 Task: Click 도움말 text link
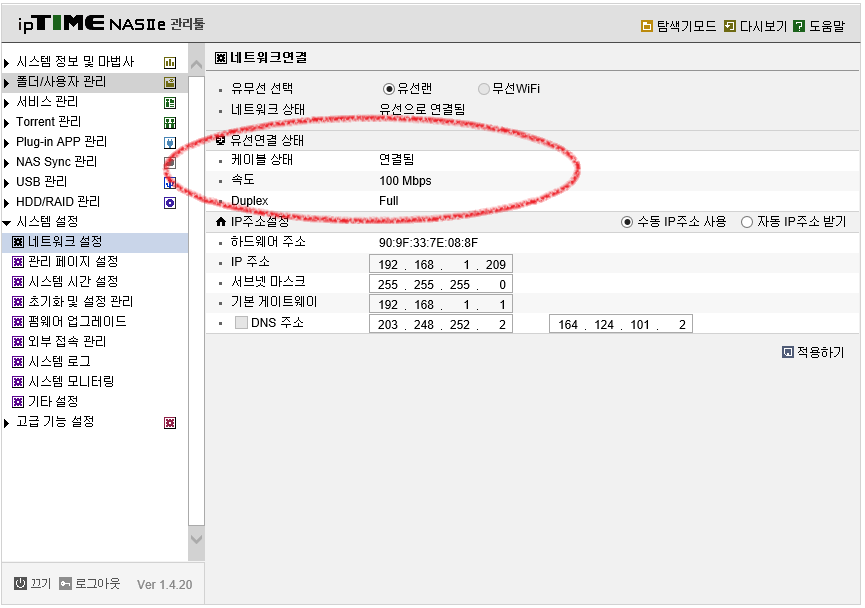point(827,26)
